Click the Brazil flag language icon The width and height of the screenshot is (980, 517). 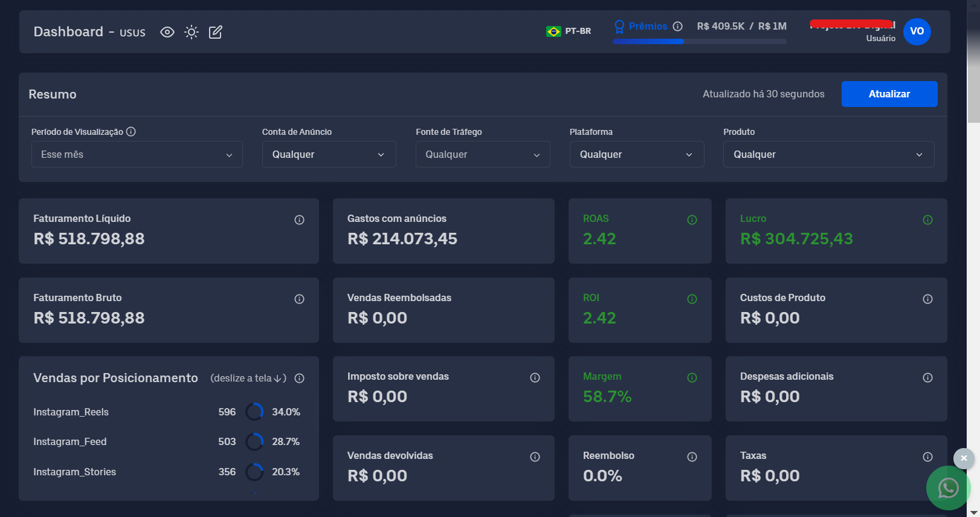tap(553, 31)
